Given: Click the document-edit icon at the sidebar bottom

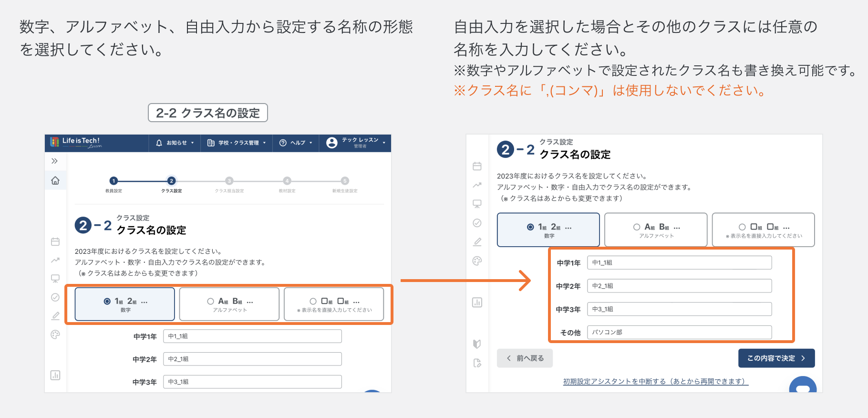Looking at the screenshot, I should [477, 363].
